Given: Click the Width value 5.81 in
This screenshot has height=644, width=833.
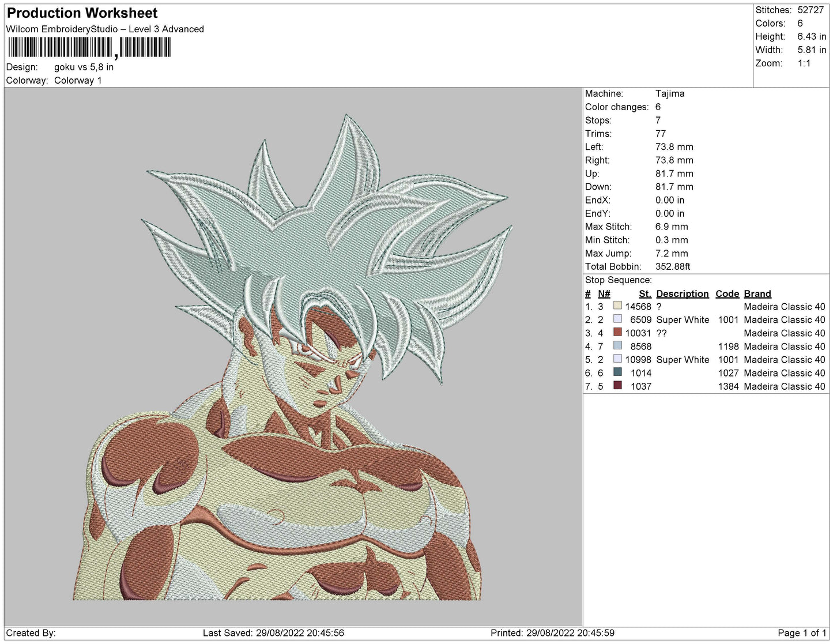Looking at the screenshot, I should click(812, 50).
